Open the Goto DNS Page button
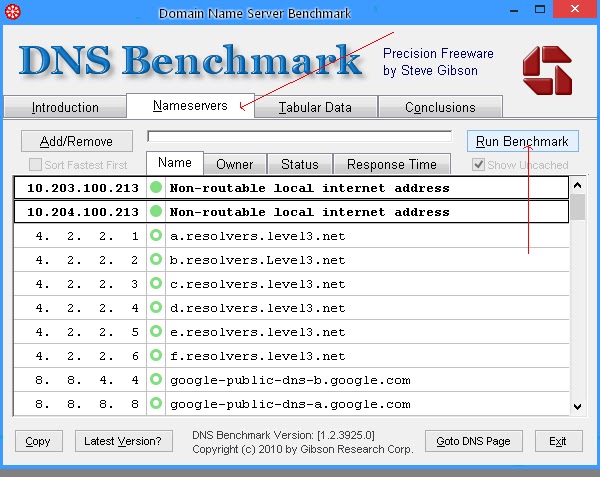600x477 pixels. click(x=473, y=441)
